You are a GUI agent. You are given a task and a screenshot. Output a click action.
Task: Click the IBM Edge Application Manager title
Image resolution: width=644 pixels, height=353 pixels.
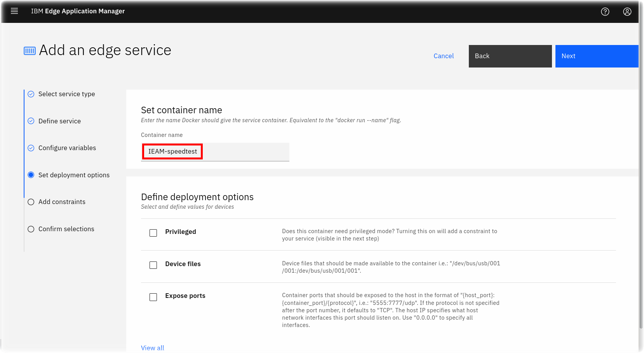click(78, 11)
